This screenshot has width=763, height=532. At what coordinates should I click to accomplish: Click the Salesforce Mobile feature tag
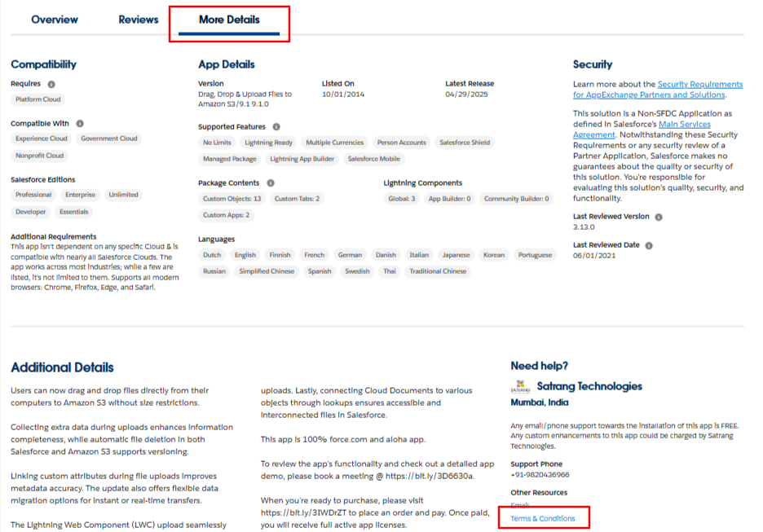click(x=373, y=159)
